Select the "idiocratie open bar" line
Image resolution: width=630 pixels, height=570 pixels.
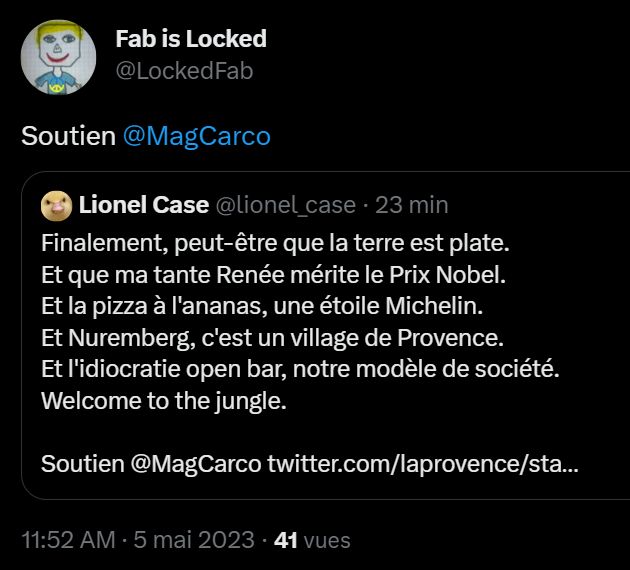click(300, 370)
